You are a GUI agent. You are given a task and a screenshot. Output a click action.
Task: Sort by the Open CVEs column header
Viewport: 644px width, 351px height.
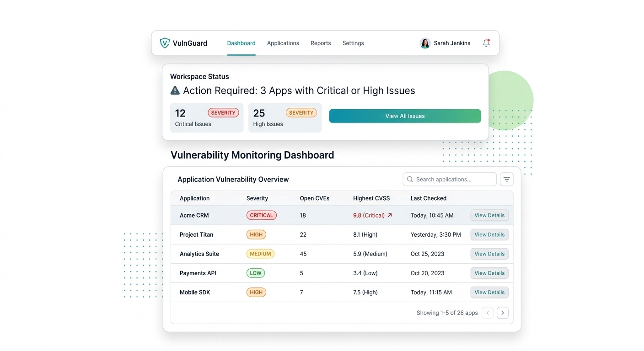coord(315,198)
